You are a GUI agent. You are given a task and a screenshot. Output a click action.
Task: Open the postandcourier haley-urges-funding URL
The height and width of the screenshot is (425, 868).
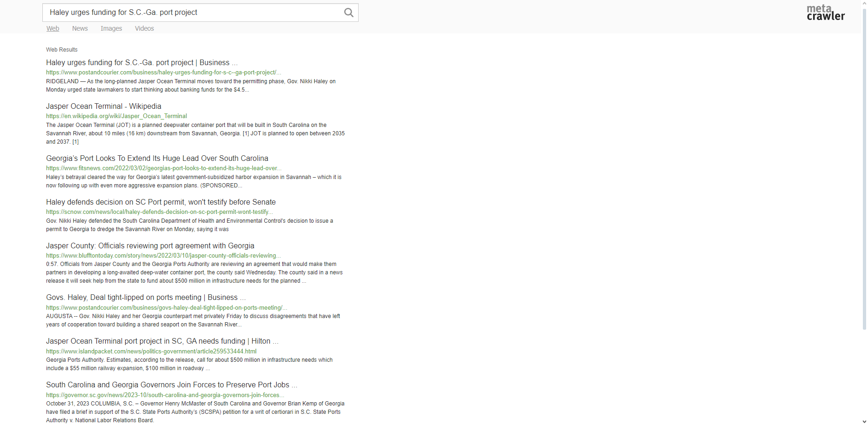[x=163, y=73]
